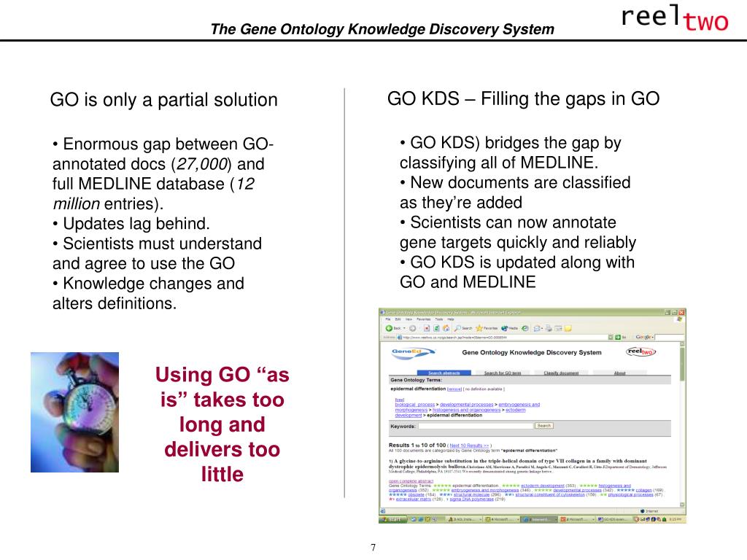The height and width of the screenshot is (560, 747).
Task: Select the Search abstracts tab
Action: [x=444, y=373]
